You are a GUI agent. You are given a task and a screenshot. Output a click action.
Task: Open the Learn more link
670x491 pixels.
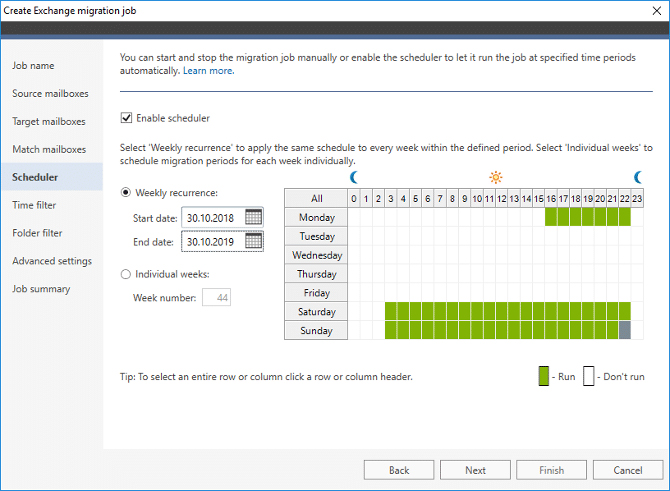[209, 71]
